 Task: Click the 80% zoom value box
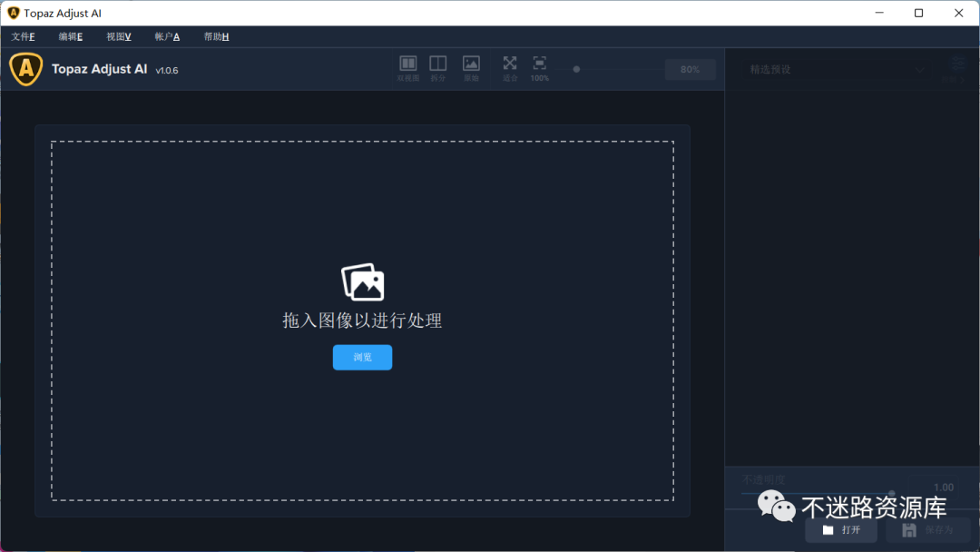coord(690,69)
